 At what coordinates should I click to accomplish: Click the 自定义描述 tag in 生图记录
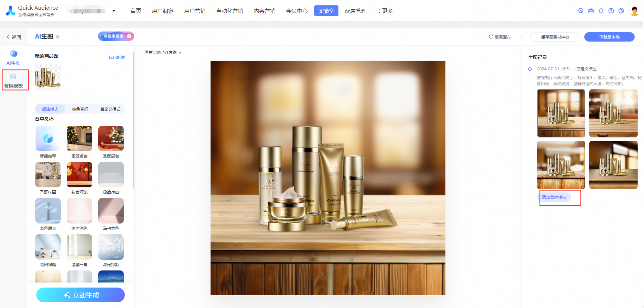coord(586,69)
